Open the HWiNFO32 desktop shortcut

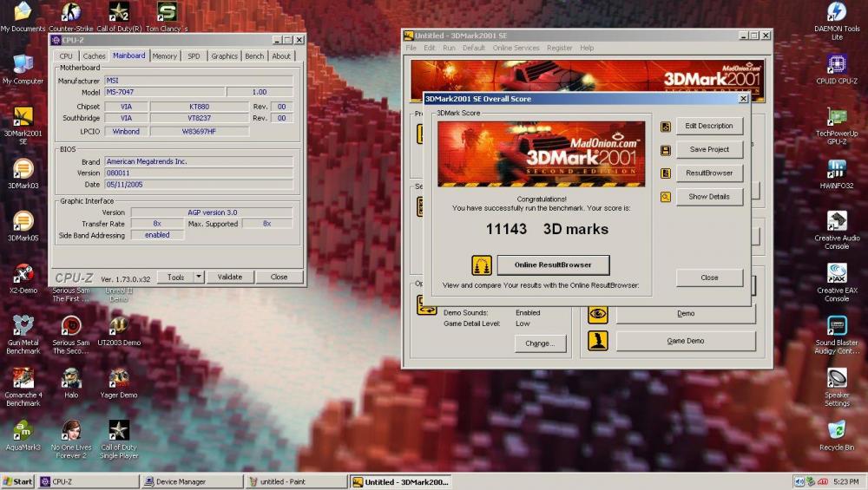[837, 169]
